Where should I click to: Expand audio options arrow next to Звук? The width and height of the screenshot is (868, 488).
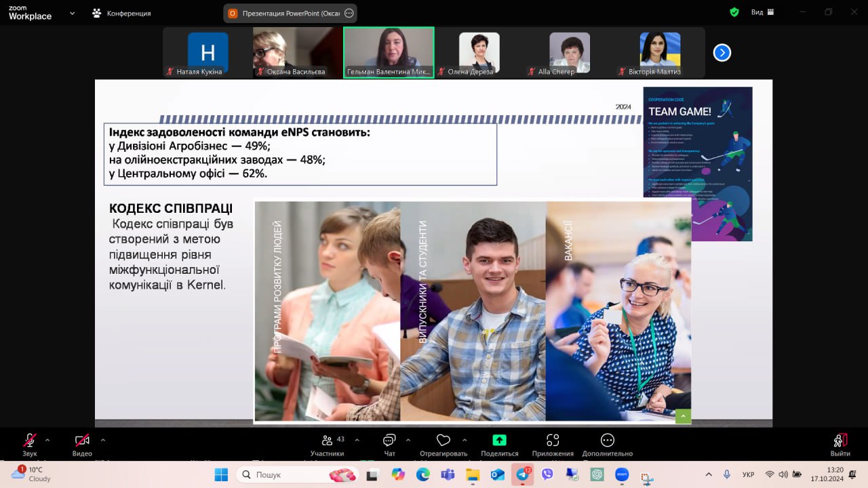pos(47,440)
